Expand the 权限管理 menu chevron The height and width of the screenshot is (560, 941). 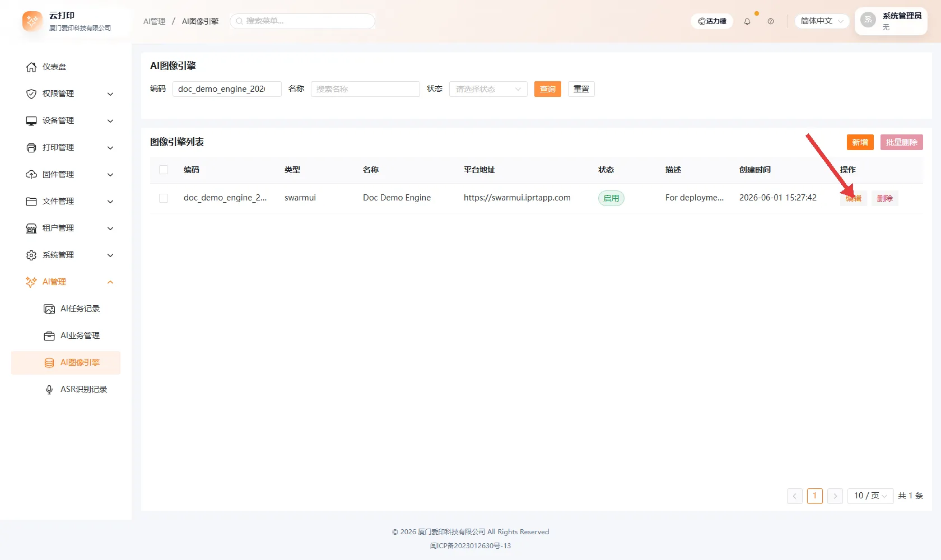click(110, 94)
